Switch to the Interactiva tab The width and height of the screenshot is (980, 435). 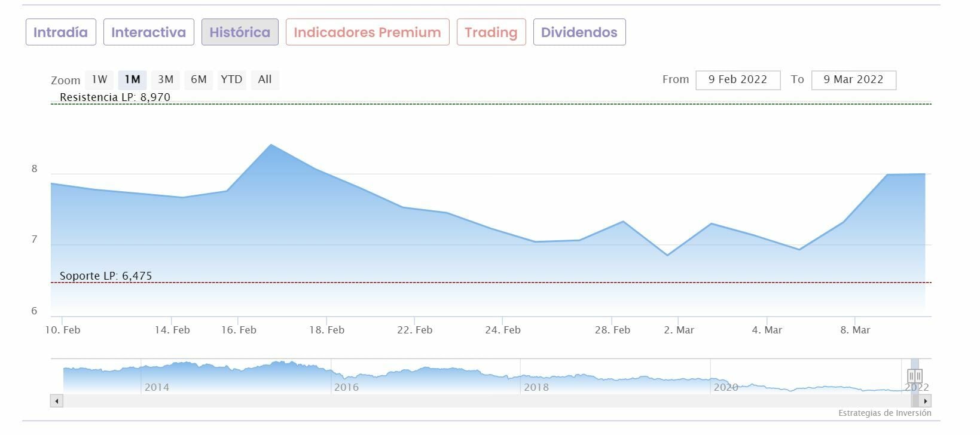(148, 32)
